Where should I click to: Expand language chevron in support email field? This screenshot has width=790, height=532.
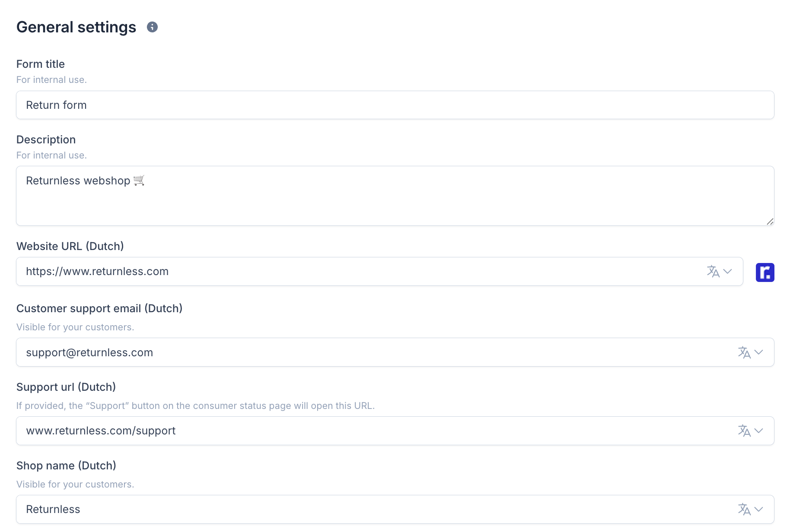point(759,352)
